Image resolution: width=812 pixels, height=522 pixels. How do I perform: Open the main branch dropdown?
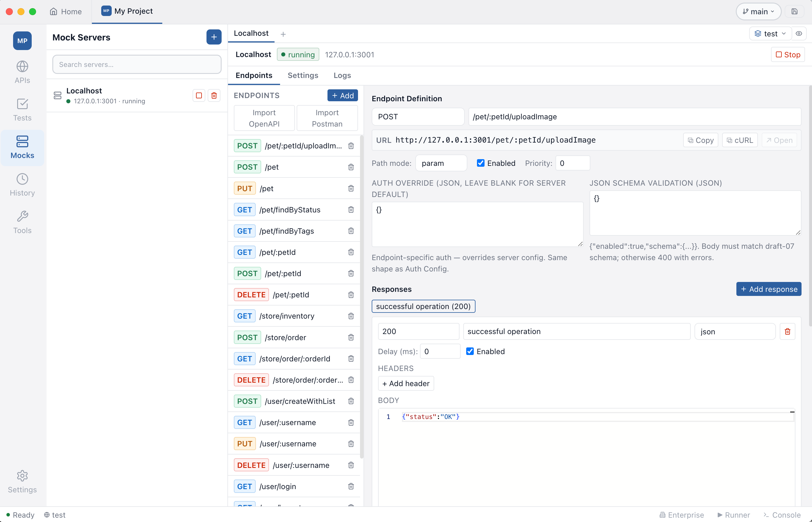[758, 12]
